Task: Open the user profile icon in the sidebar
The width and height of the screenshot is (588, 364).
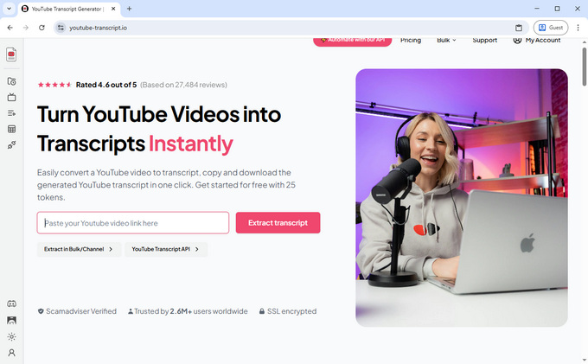Action: (11, 353)
